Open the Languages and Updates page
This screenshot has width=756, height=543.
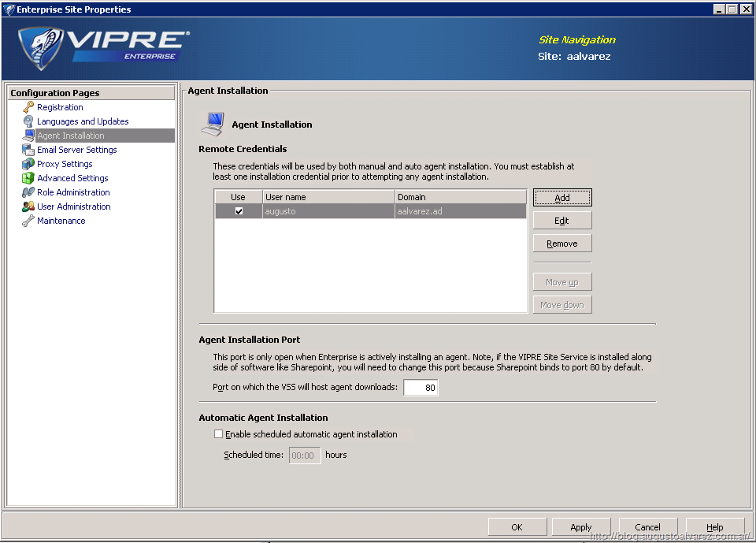(x=83, y=121)
